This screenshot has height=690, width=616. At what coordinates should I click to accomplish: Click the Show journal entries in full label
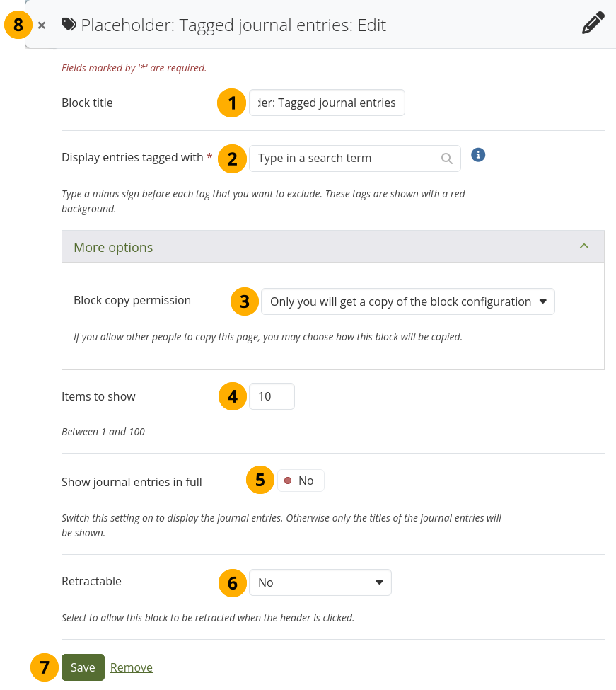pyautogui.click(x=132, y=482)
